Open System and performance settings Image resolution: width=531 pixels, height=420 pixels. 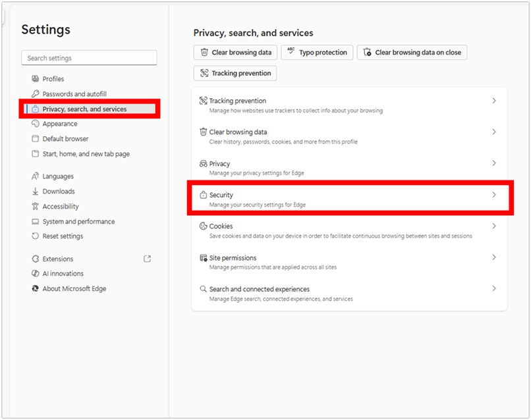pos(78,222)
